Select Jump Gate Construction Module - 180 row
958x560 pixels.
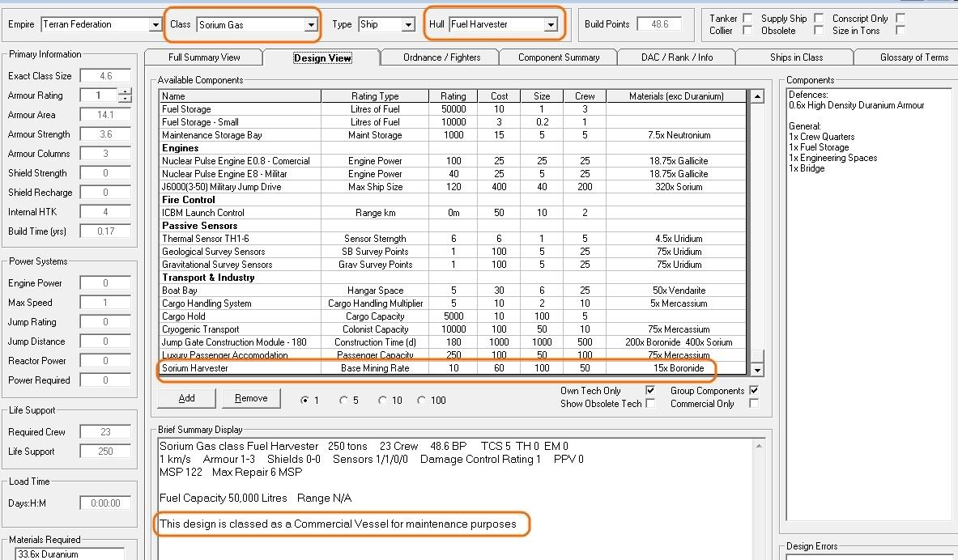pyautogui.click(x=452, y=342)
